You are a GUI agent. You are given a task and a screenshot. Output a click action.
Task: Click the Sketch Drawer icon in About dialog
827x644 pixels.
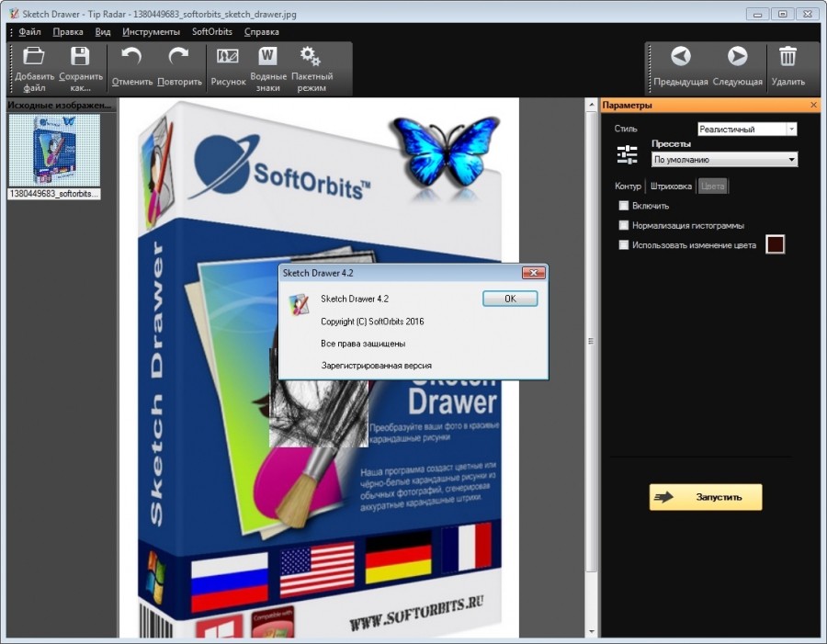point(299,304)
